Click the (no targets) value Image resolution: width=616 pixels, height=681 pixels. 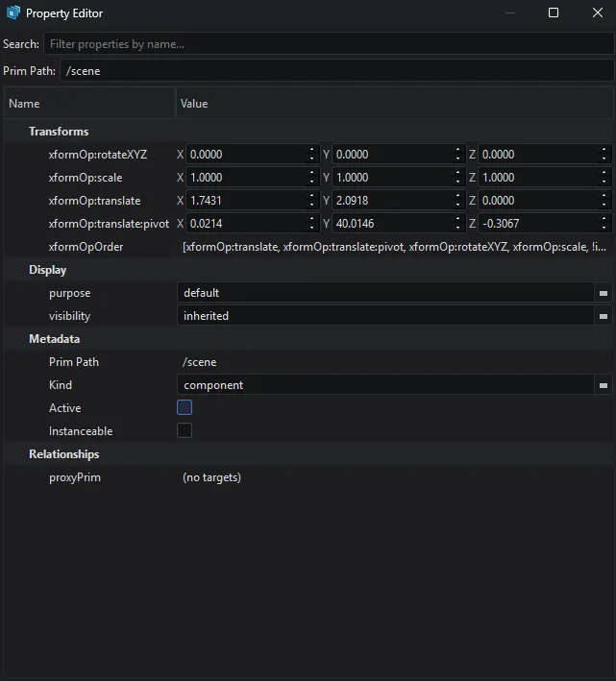211,476
